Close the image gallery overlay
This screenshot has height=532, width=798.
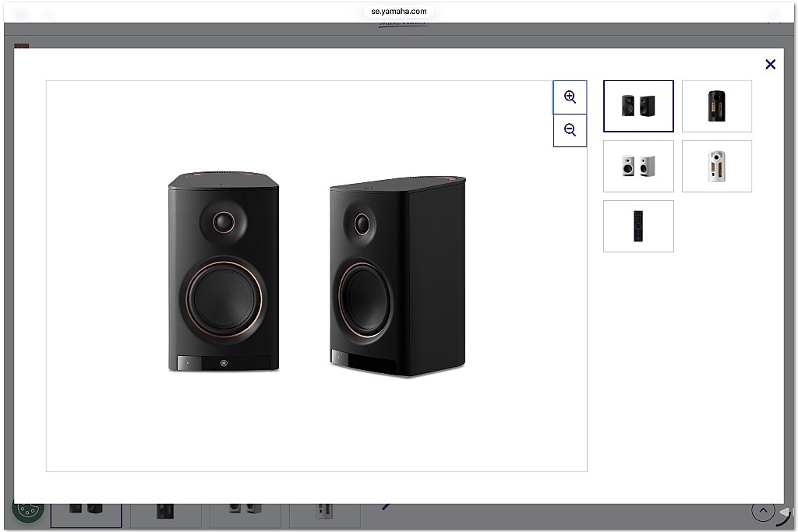coord(770,65)
